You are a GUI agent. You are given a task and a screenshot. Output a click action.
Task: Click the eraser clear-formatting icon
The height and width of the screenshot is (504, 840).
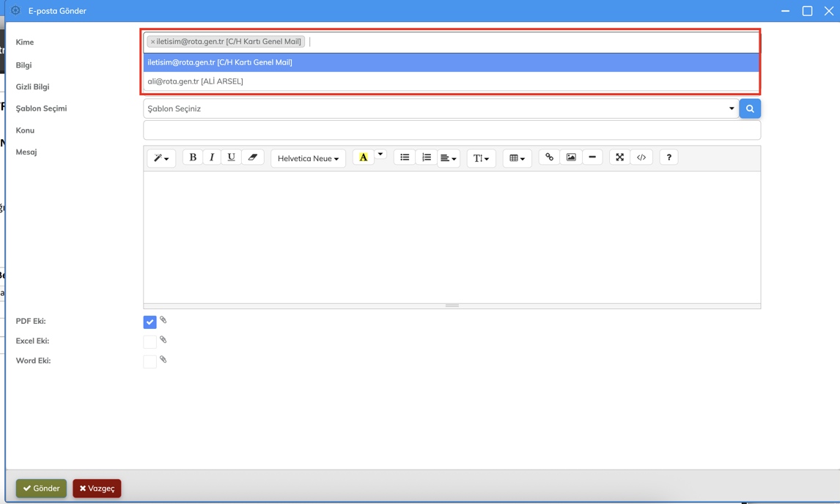coord(252,157)
